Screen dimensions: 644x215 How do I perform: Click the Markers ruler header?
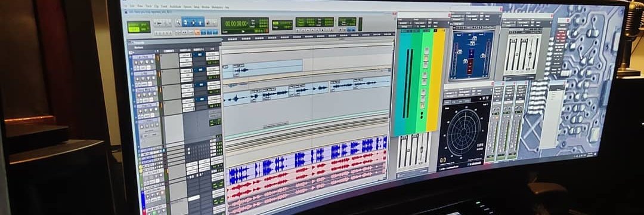pyautogui.click(x=140, y=47)
